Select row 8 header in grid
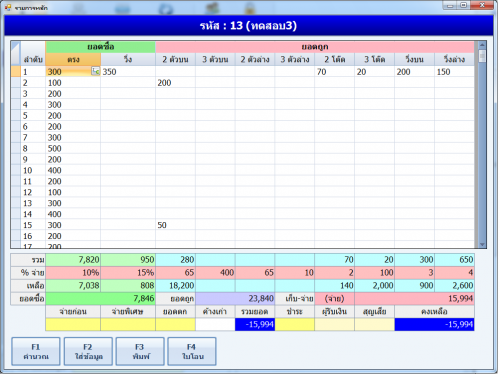Image resolution: width=500 pixels, height=374 pixels. tap(16, 148)
